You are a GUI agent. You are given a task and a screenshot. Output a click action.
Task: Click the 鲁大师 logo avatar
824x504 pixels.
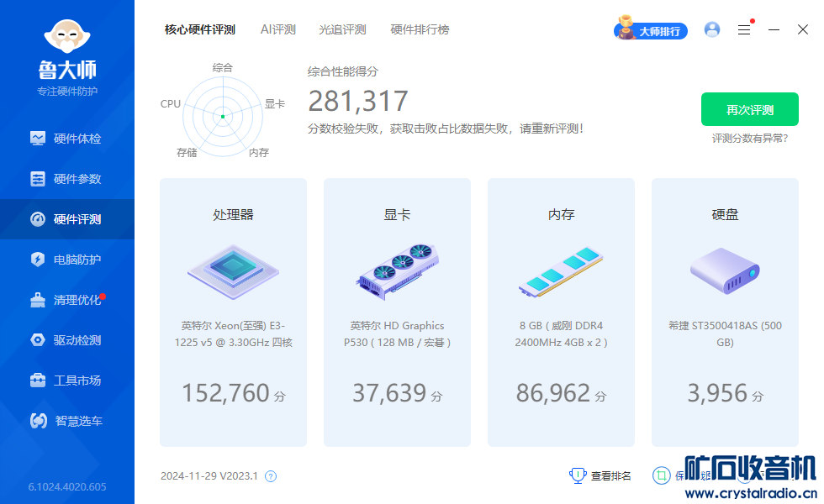click(x=67, y=36)
